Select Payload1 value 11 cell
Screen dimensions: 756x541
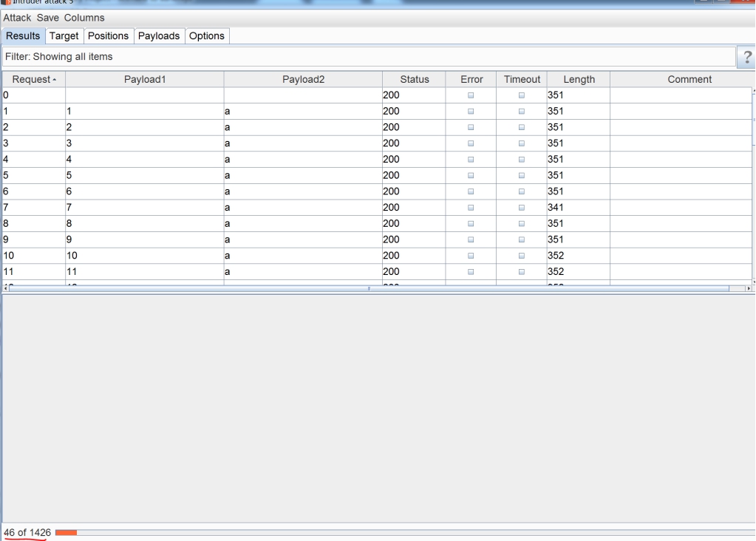(x=145, y=271)
